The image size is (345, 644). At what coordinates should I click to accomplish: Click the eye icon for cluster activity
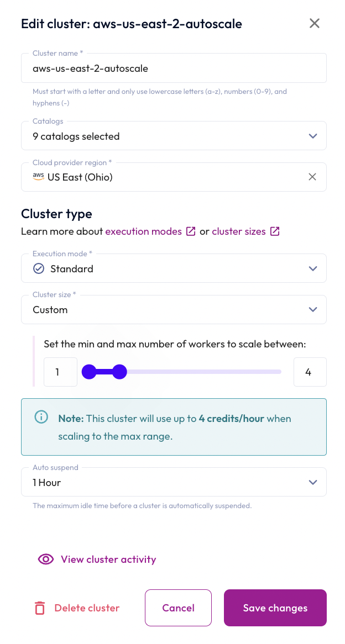coord(45,559)
